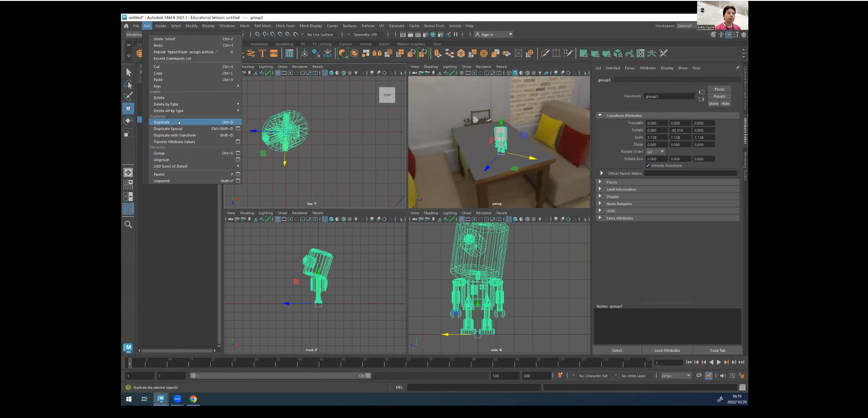Click the SVG import shelf icon

[274, 53]
